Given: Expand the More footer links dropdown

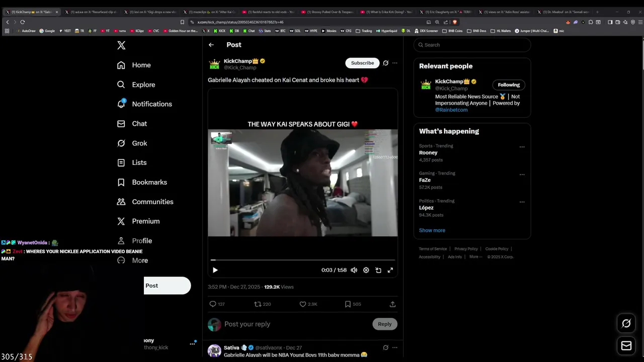Looking at the screenshot, I should tap(475, 257).
